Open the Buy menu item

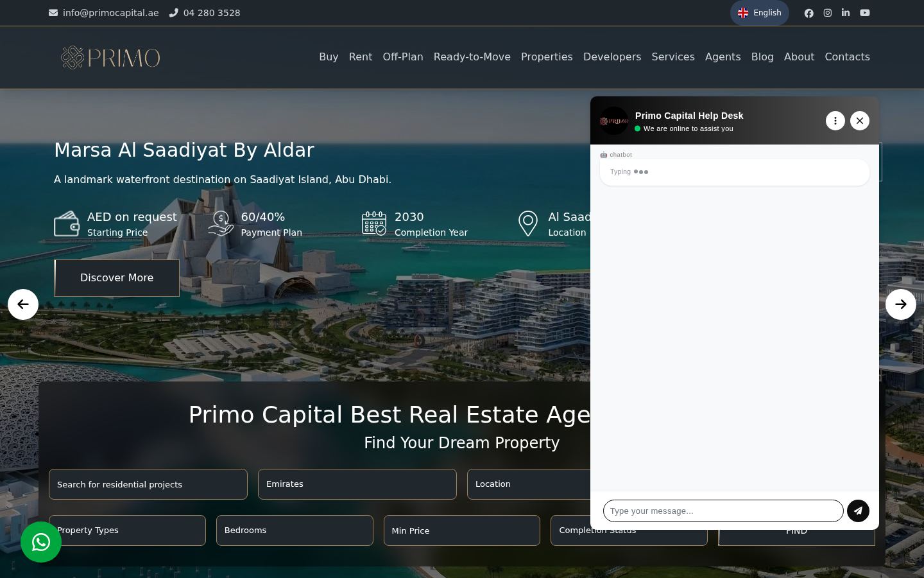click(x=329, y=57)
